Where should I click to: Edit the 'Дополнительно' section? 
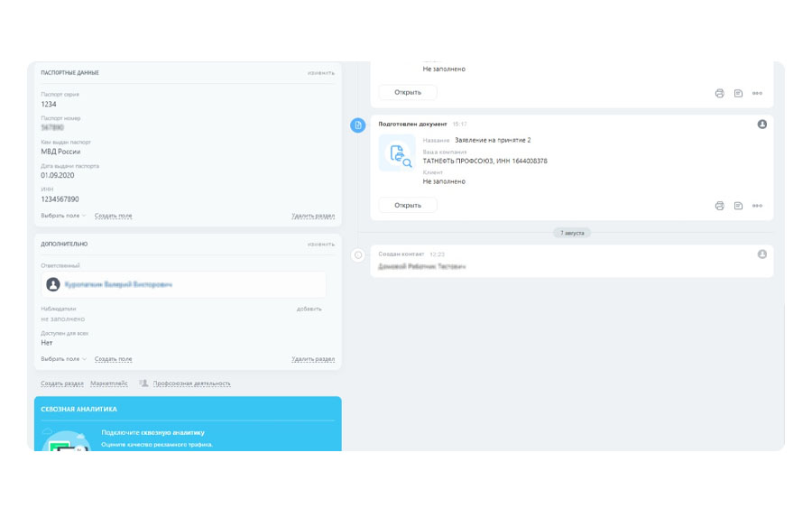click(321, 244)
